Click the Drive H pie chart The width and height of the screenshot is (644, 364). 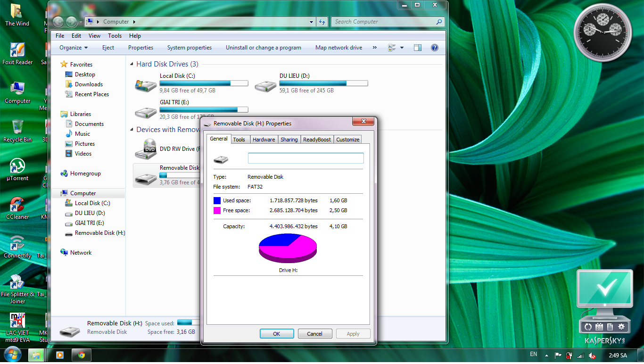pyautogui.click(x=288, y=248)
